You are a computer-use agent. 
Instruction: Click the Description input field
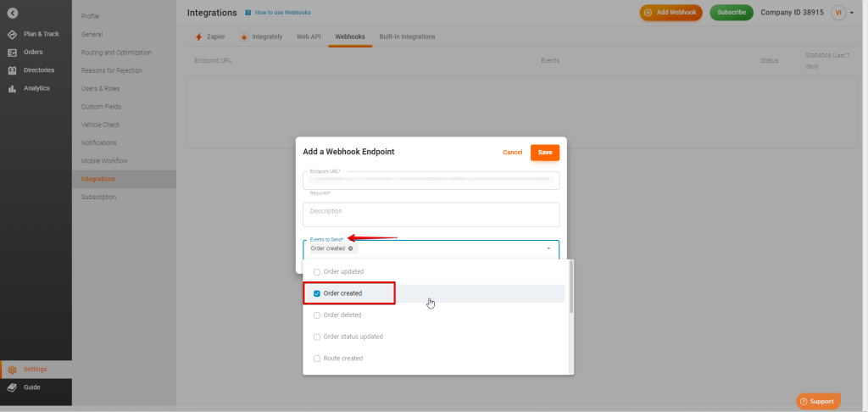(431, 214)
